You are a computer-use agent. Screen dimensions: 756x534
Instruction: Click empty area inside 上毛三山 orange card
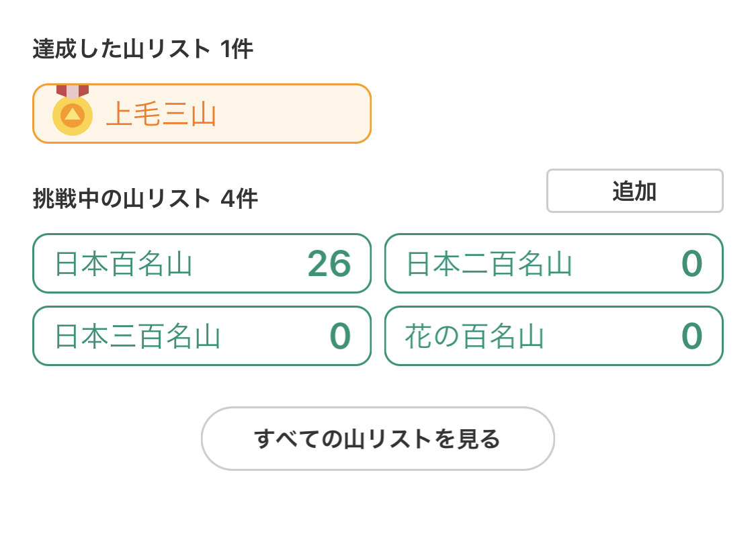(294, 114)
